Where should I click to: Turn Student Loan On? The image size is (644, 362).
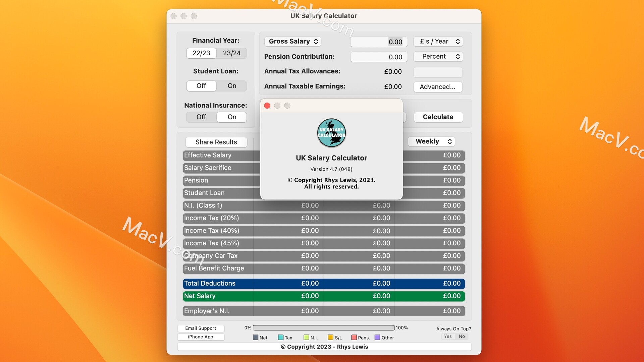(232, 86)
